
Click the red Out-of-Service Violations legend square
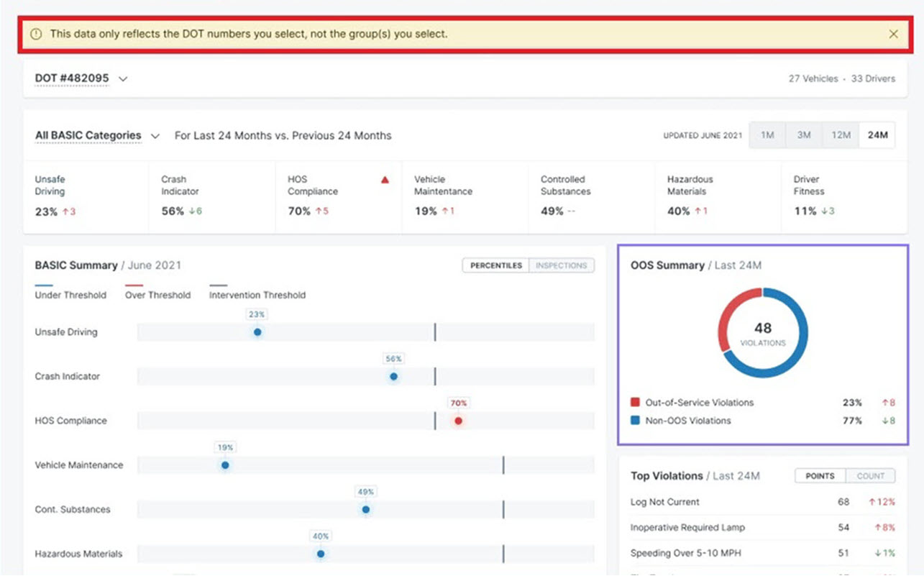tap(635, 403)
